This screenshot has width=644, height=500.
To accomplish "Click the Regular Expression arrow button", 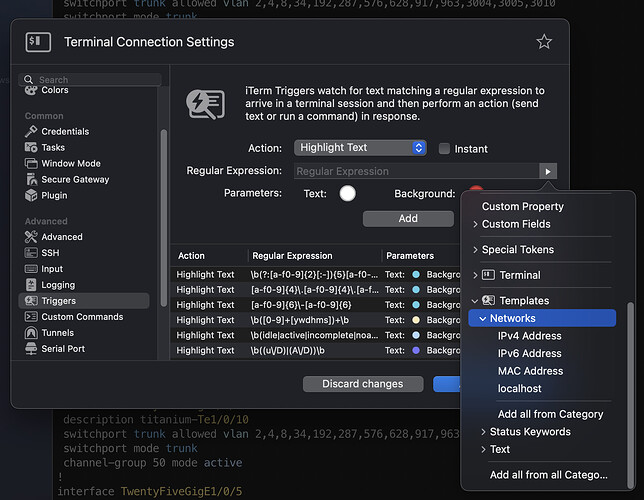I will [547, 171].
